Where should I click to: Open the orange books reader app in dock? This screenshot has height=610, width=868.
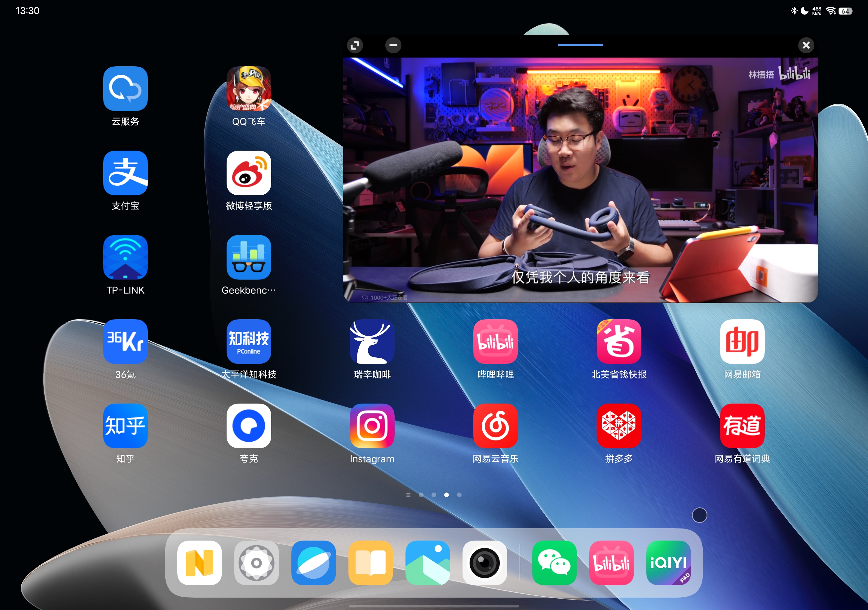point(370,562)
